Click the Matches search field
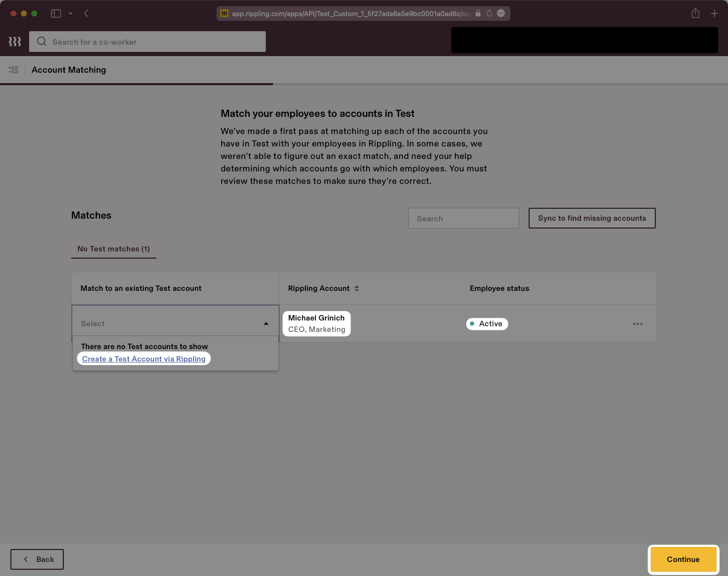The image size is (728, 576). pyautogui.click(x=463, y=218)
